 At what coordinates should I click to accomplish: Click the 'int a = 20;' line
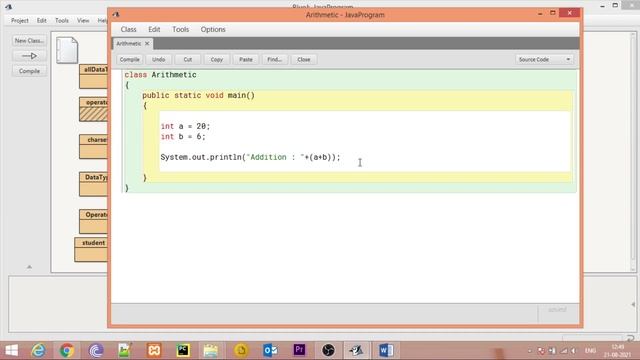point(185,127)
